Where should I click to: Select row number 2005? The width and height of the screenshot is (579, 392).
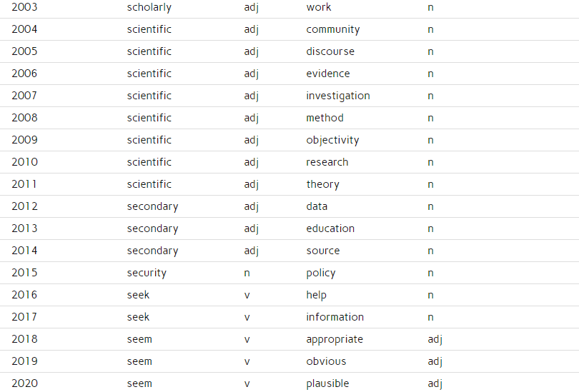point(24,51)
